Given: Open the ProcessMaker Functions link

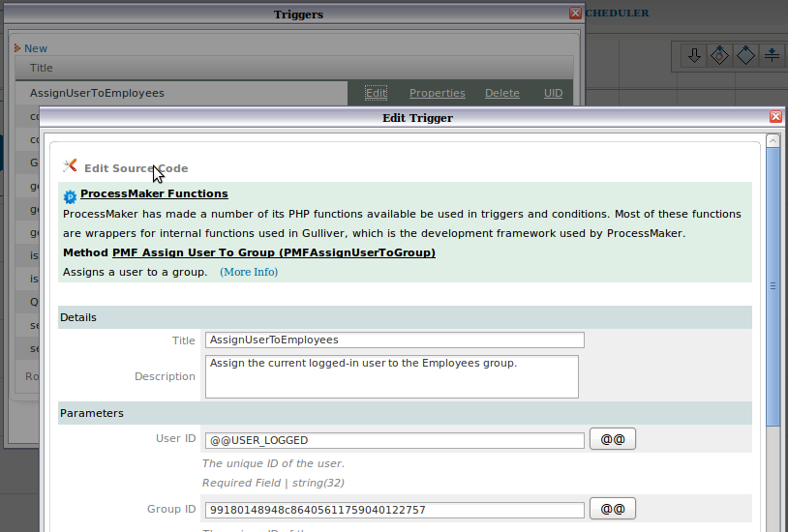Looking at the screenshot, I should pos(154,193).
